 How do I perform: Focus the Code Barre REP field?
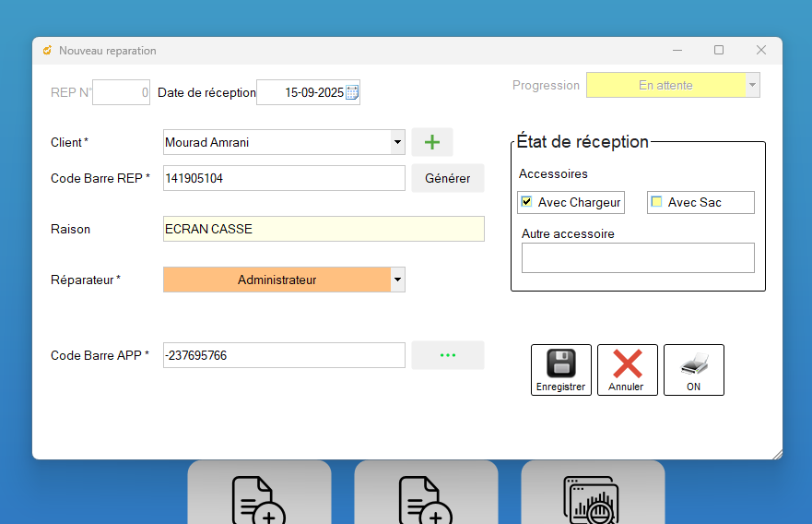283,178
